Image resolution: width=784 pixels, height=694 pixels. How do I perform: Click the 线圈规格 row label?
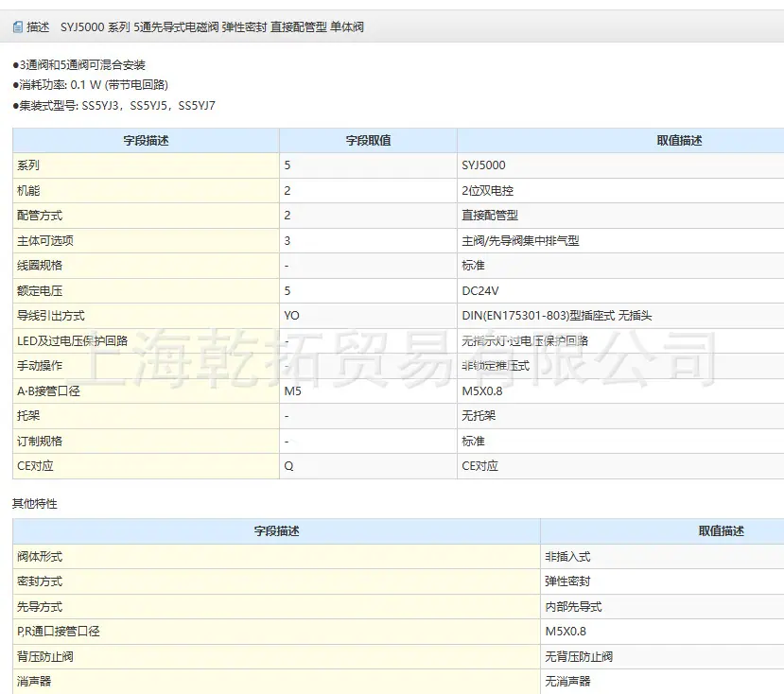[40, 266]
